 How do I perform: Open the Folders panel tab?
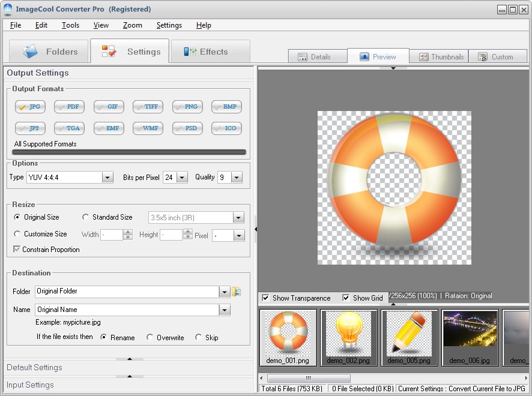(49, 52)
